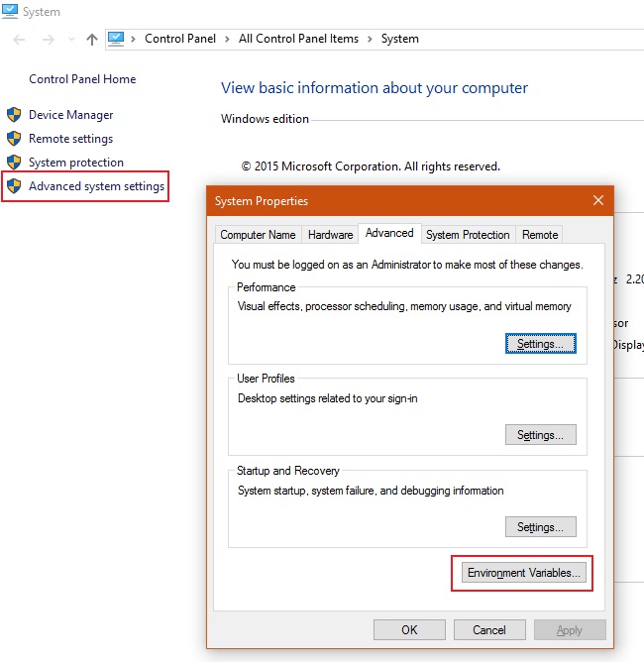The image size is (644, 662).
Task: Select System breadcrumb in address bar
Action: (x=399, y=39)
